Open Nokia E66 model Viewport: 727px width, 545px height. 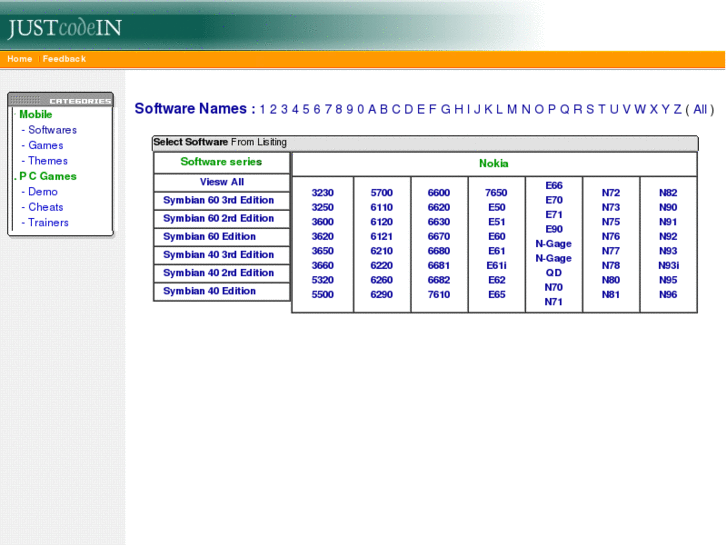[x=554, y=186]
